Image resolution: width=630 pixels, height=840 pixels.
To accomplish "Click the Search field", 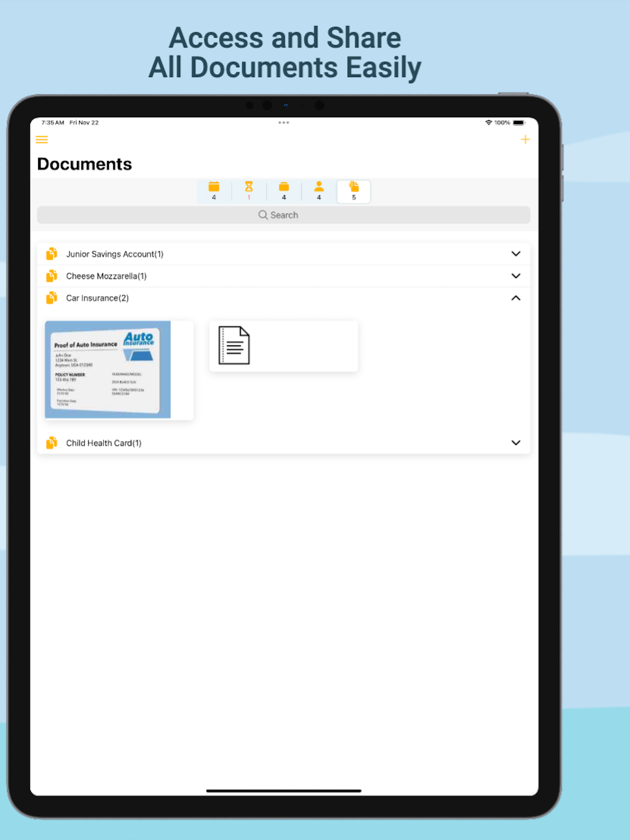I will 283,215.
